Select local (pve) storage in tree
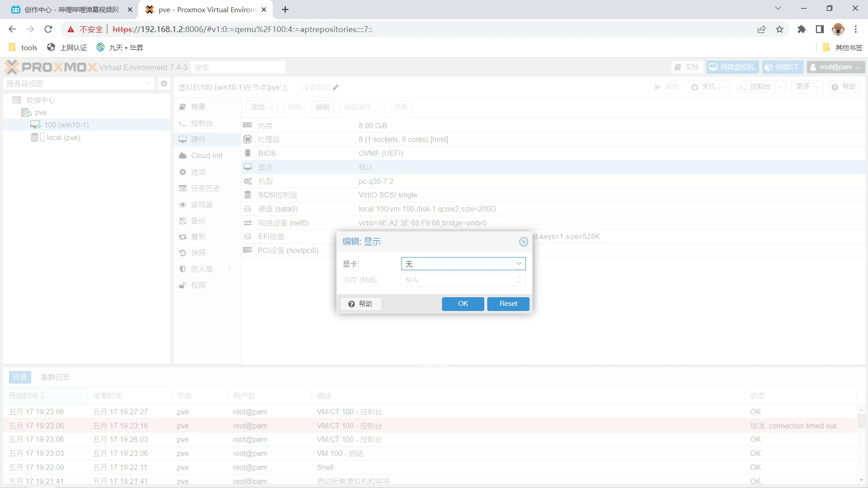This screenshot has height=488, width=868. coord(63,137)
